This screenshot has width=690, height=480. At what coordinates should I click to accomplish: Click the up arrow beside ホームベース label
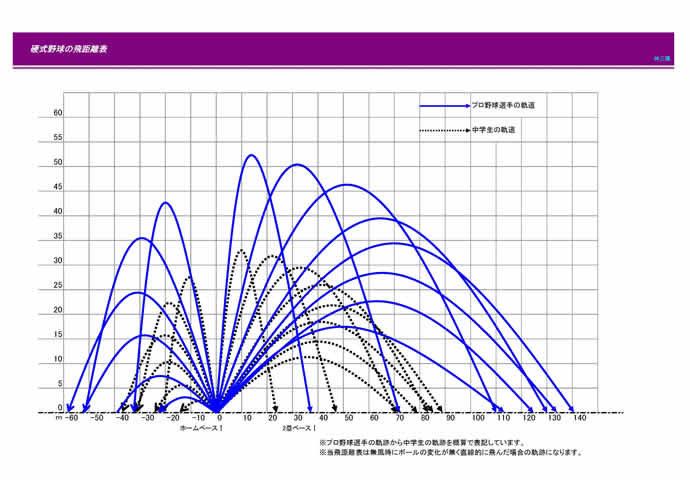[x=220, y=428]
